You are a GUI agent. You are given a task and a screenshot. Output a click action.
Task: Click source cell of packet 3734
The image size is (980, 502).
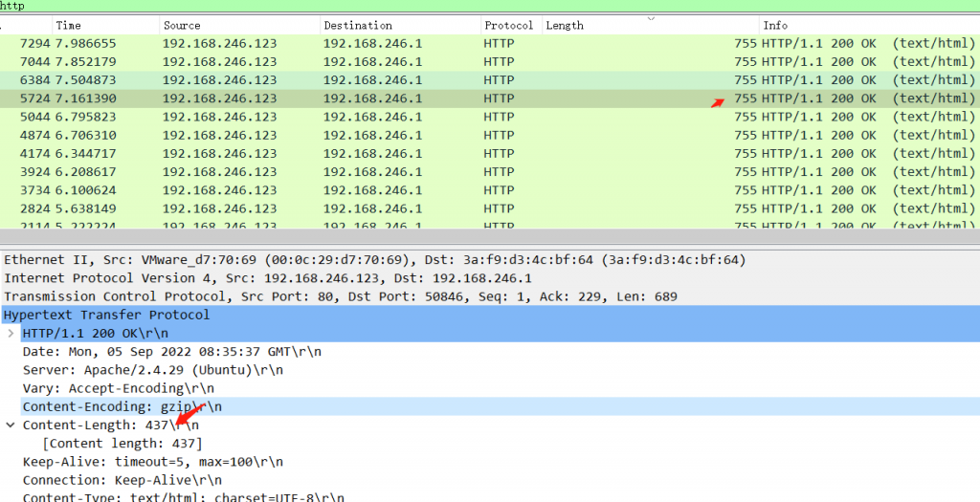point(219,190)
